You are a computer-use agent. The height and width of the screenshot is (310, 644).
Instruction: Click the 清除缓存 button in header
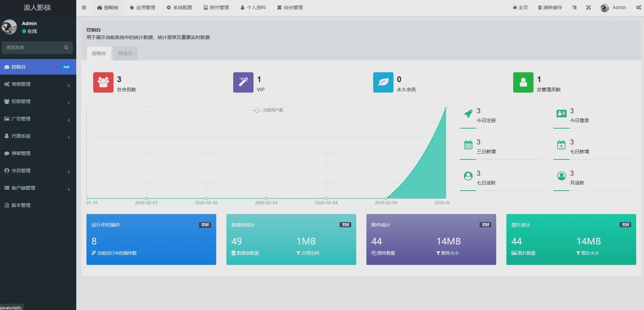pyautogui.click(x=550, y=7)
